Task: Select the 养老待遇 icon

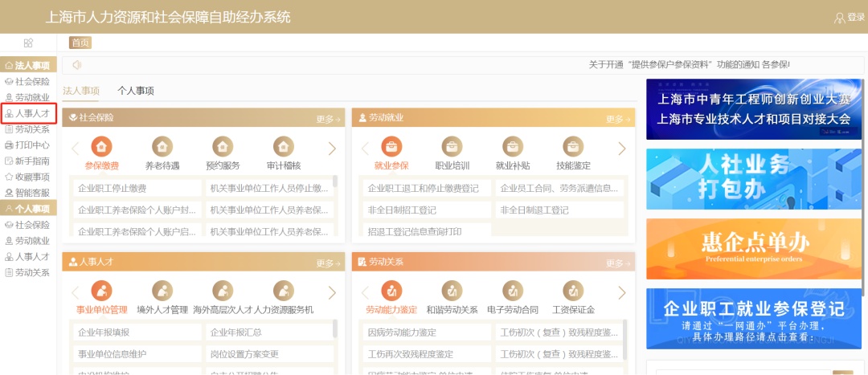Action: [x=162, y=148]
